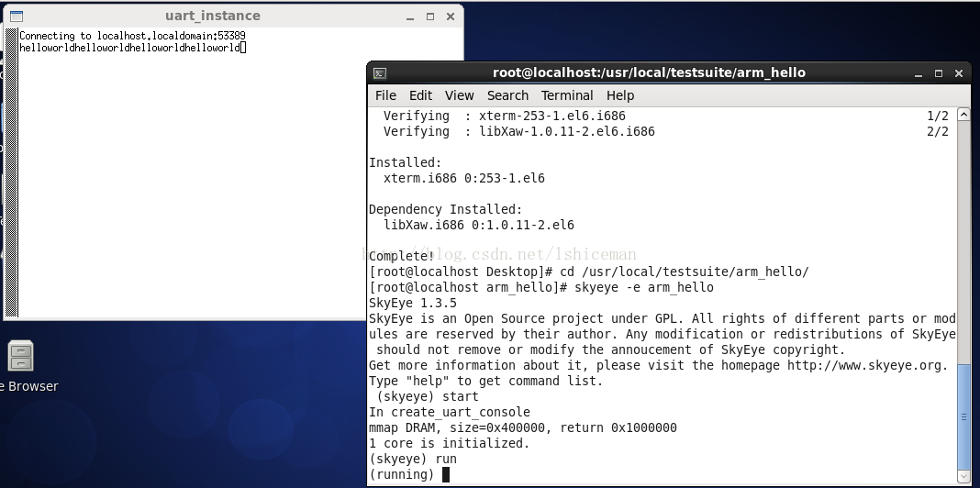The image size is (980, 488).
Task: Minimize the uart_instance window
Action: pos(410,17)
